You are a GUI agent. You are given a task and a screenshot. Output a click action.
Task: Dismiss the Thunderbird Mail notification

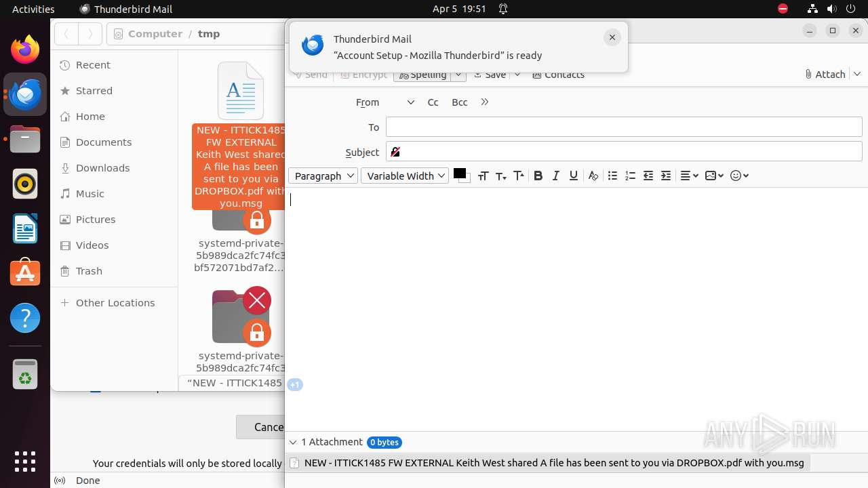612,38
